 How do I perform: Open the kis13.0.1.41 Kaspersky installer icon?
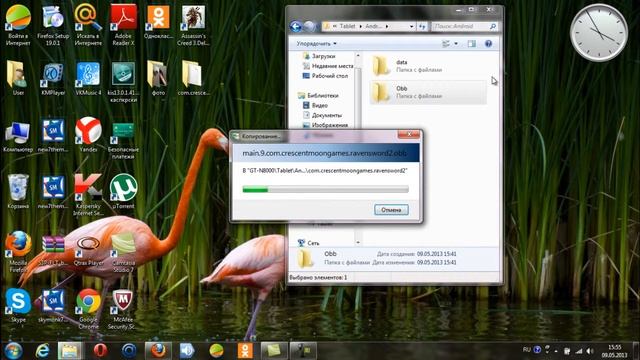pyautogui.click(x=123, y=82)
